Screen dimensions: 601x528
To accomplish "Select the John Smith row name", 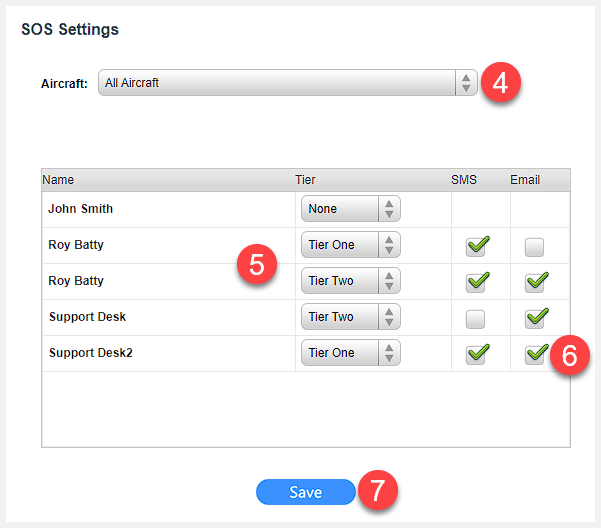I will [x=80, y=209].
